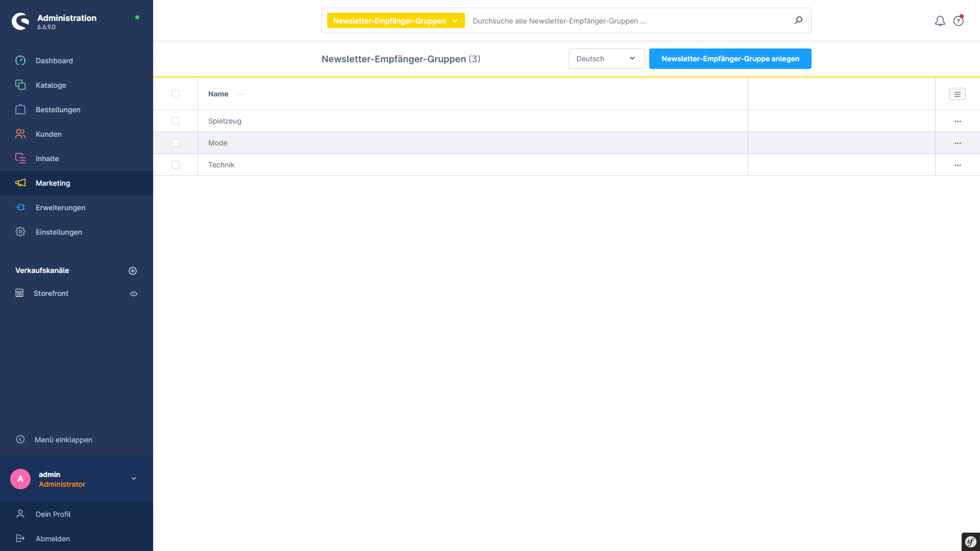The height and width of the screenshot is (551, 980).
Task: Click the notification bell icon
Action: click(x=940, y=21)
